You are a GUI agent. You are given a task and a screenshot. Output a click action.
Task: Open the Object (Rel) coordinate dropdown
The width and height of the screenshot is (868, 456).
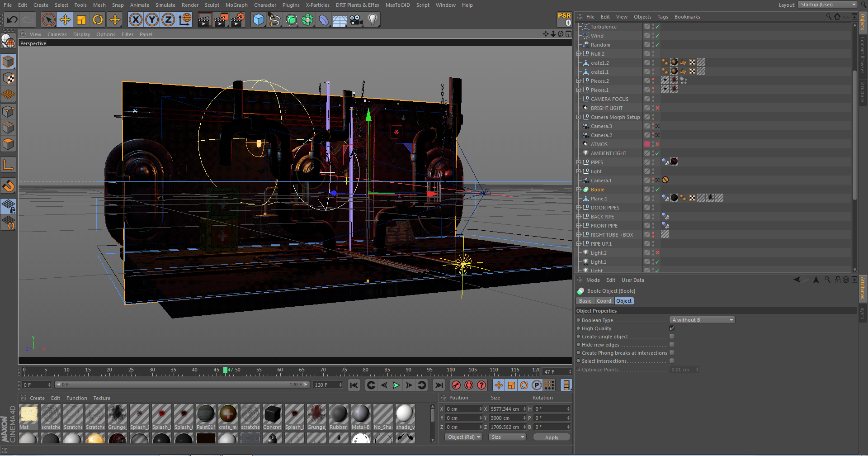464,437
